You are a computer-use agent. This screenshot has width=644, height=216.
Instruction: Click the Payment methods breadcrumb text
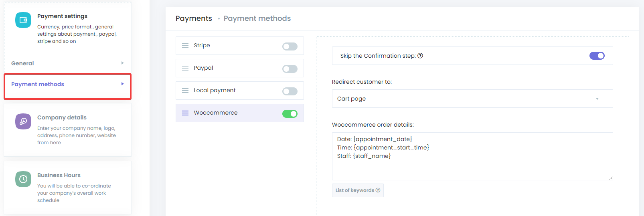click(x=257, y=18)
